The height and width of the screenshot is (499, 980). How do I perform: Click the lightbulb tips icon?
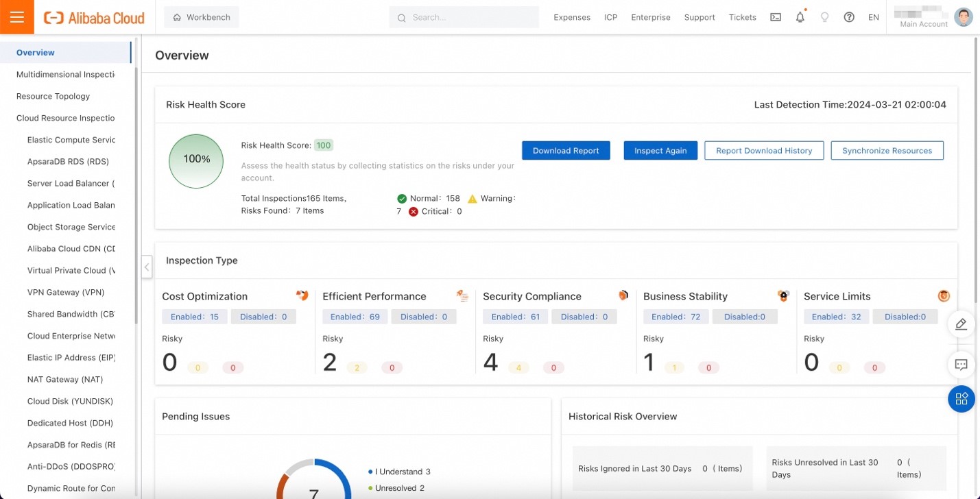tap(825, 18)
